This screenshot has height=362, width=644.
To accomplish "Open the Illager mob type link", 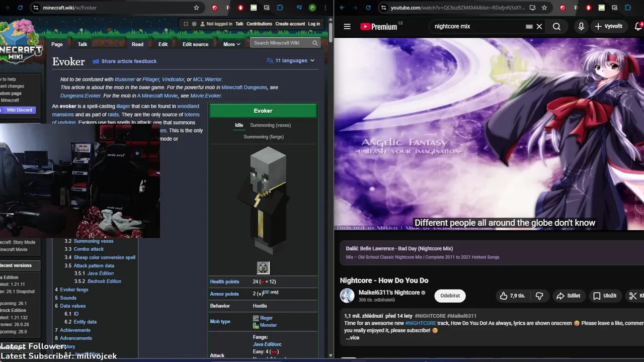I will [266, 318].
